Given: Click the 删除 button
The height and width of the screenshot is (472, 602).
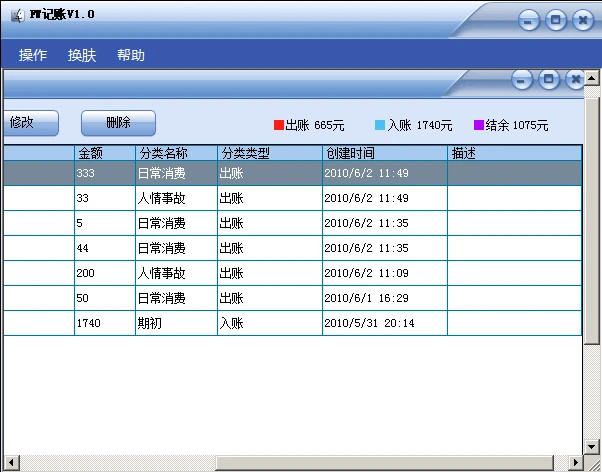Looking at the screenshot, I should (x=118, y=123).
